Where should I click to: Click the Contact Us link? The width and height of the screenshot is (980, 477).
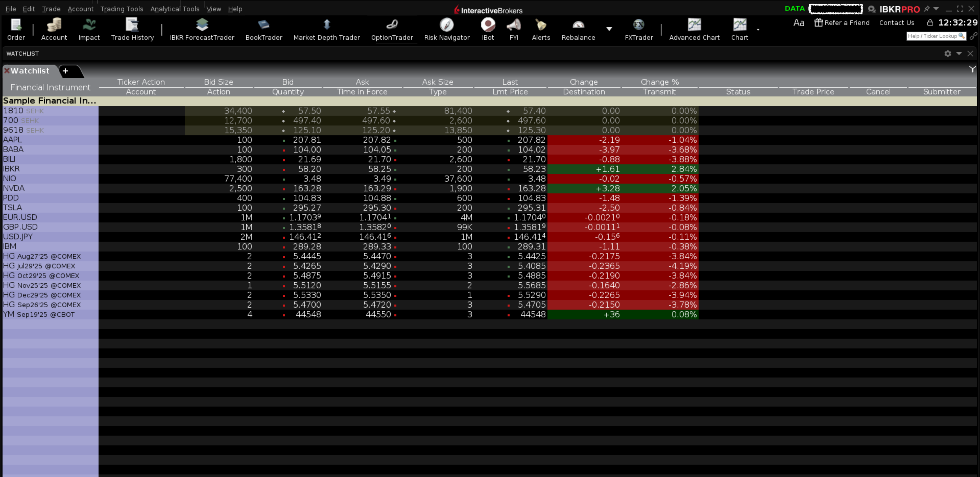[x=897, y=23]
